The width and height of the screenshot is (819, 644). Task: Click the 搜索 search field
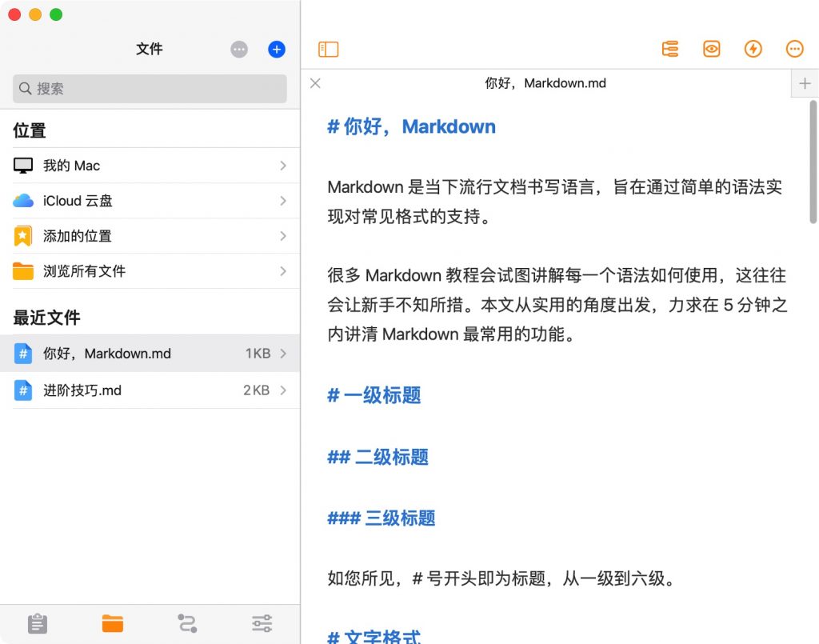[x=150, y=89]
